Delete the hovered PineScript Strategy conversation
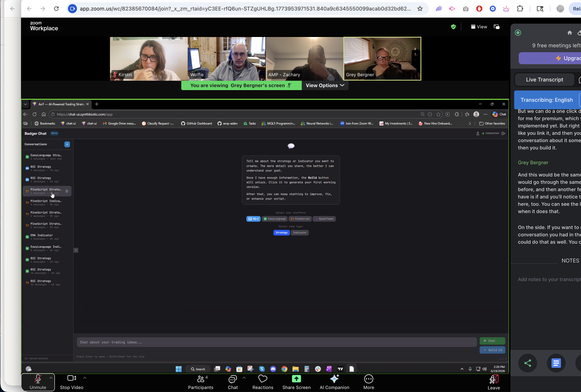The image size is (581, 392). (x=67, y=191)
